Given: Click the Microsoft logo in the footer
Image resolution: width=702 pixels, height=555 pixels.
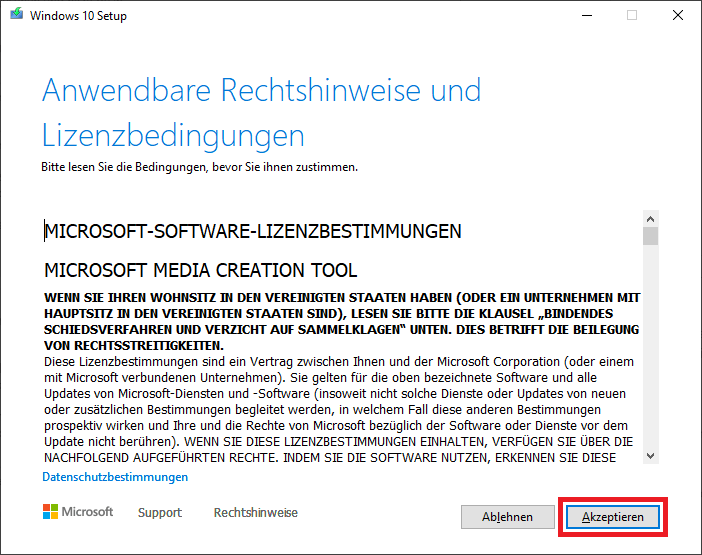Looking at the screenshot, I should (78, 512).
